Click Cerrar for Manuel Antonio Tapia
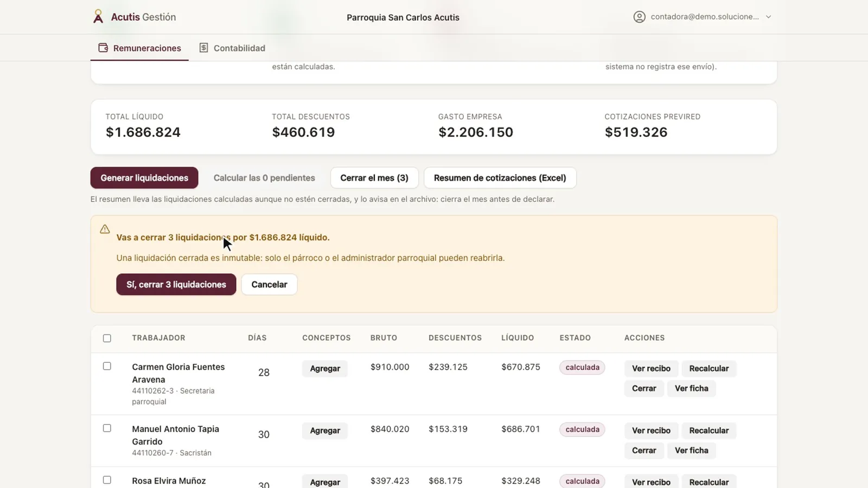The width and height of the screenshot is (868, 488). [x=644, y=451]
